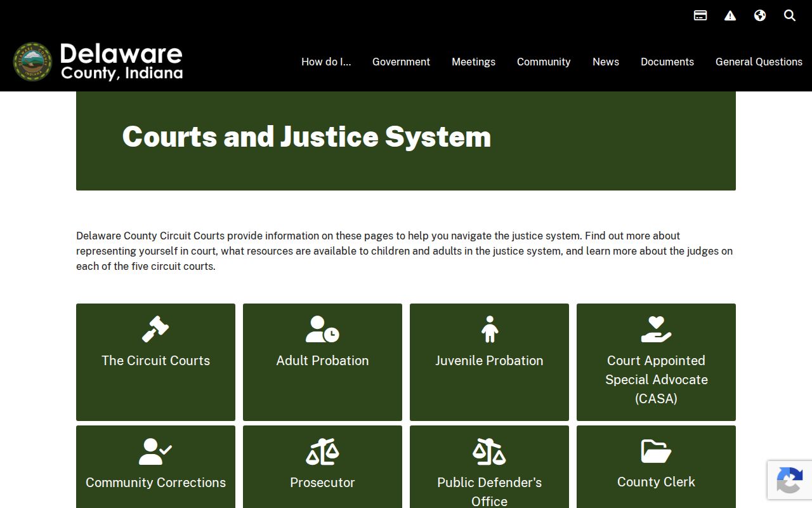Screen dimensions: 812x508
Task: Click the reCAPTCHA badge
Action: point(790,481)
